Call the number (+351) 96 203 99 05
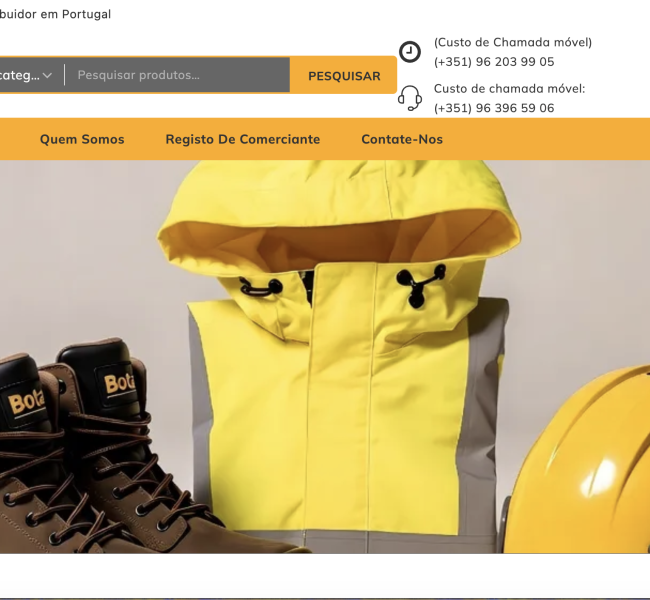This screenshot has width=650, height=600. tap(494, 62)
